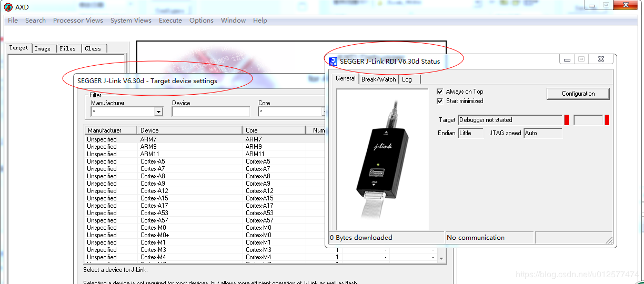Viewport: 644px width, 284px height.
Task: Open the File menu in AXD
Action: tap(13, 21)
